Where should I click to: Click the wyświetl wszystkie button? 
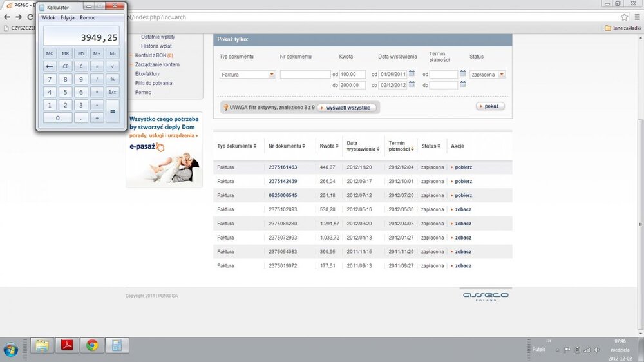(x=347, y=108)
